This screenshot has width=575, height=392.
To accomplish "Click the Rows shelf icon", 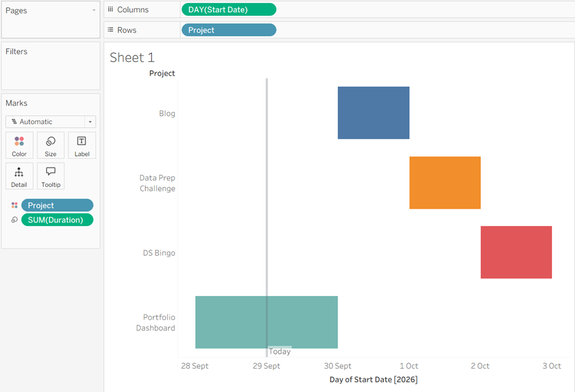I will click(x=110, y=30).
